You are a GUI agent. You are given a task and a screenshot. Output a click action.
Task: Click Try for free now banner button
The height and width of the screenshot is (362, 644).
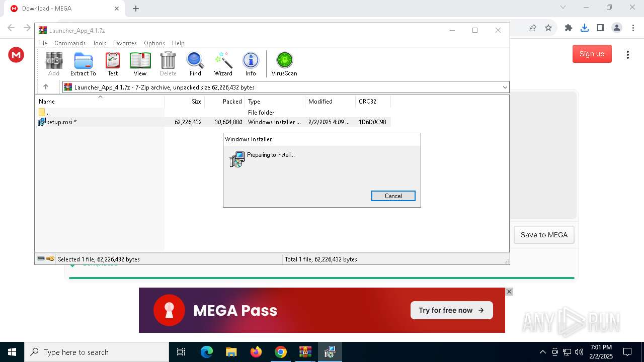coord(451,310)
